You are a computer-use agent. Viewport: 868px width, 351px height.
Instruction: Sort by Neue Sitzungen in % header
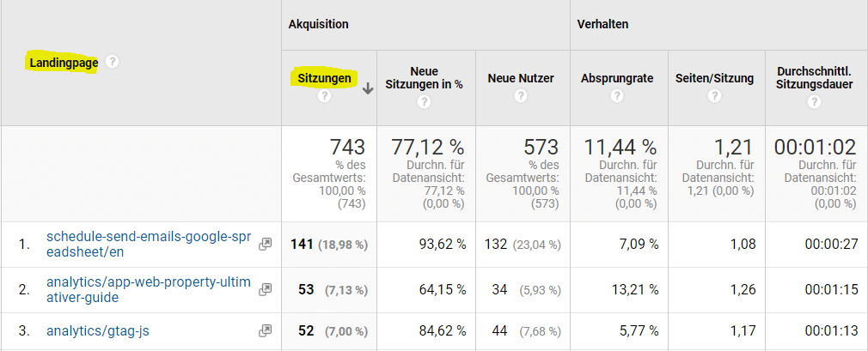424,77
